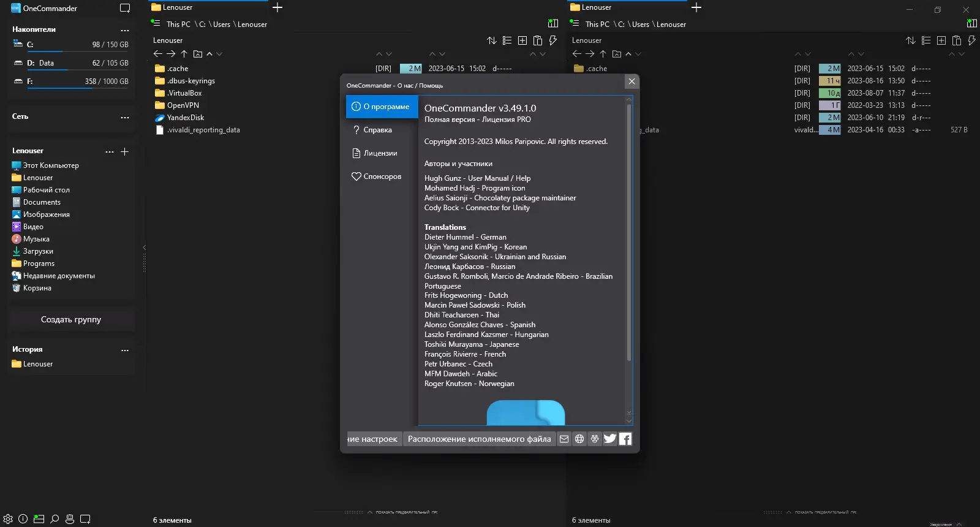The height and width of the screenshot is (527, 980).
Task: Open the Сеть section options menu
Action: pyautogui.click(x=125, y=117)
